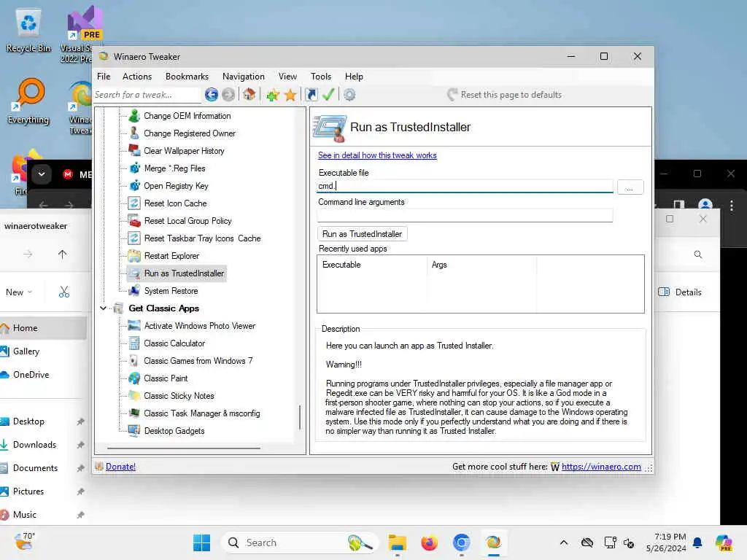Open the https://winaero.com link
The height and width of the screenshot is (560, 747).
pos(601,467)
